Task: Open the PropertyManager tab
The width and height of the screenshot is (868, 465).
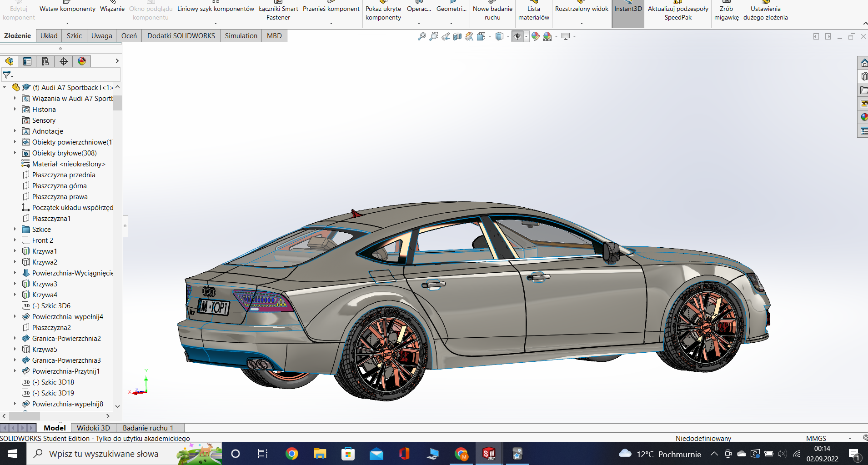Action: [x=27, y=61]
